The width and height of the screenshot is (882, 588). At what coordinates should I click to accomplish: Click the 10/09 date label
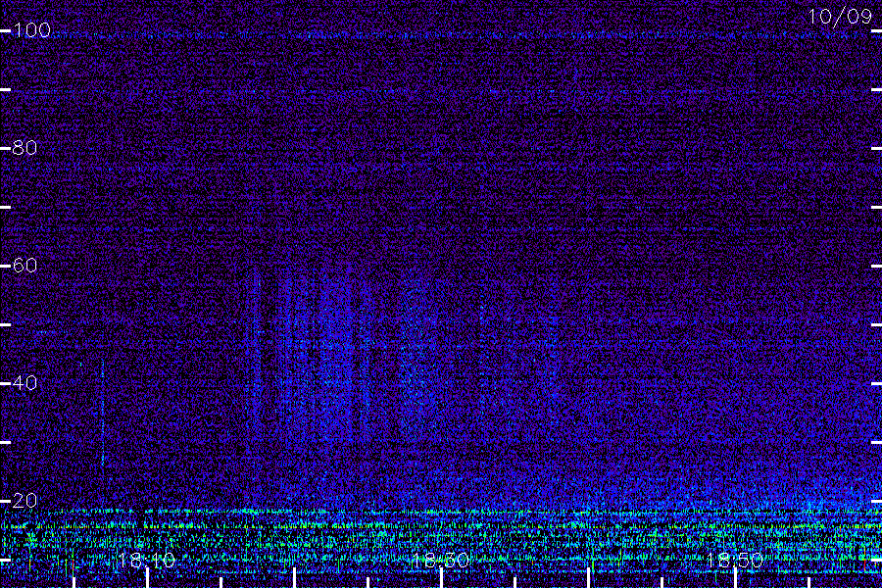pos(841,17)
